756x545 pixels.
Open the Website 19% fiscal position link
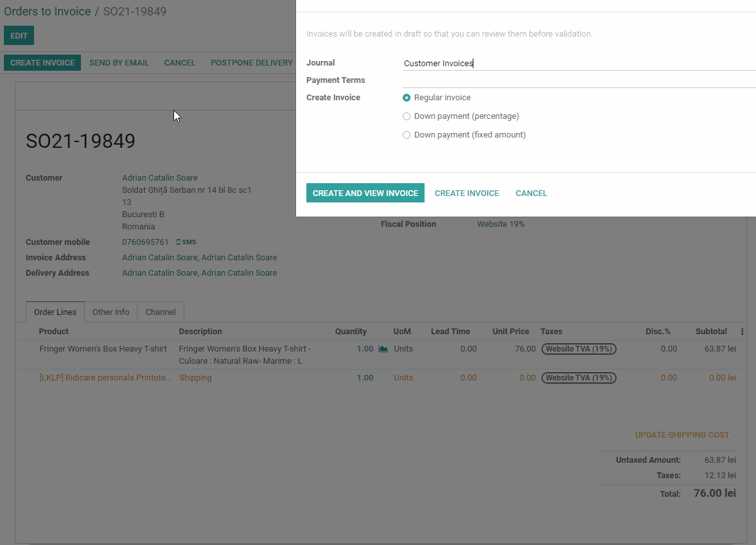(500, 224)
